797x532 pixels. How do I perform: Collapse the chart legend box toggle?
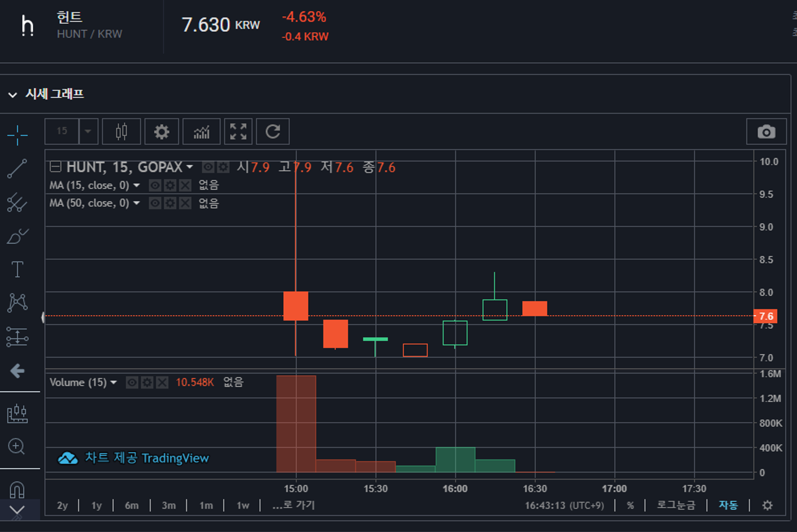pos(56,167)
